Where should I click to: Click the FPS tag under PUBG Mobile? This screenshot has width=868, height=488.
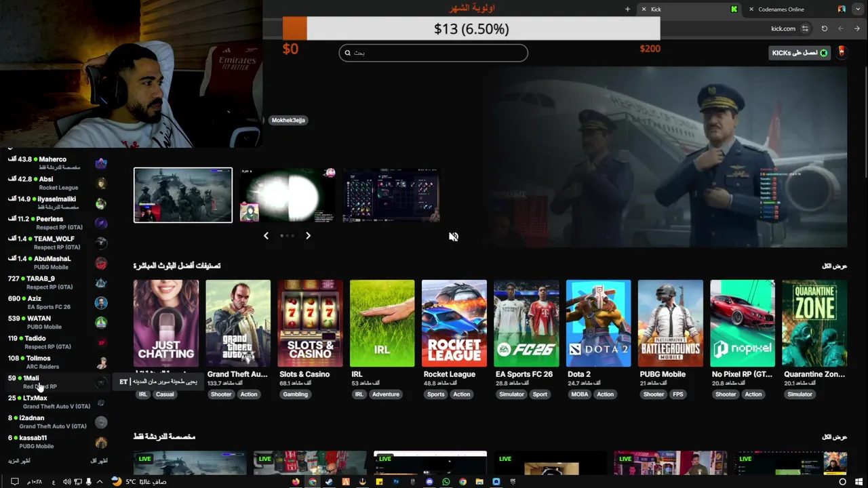(x=677, y=394)
